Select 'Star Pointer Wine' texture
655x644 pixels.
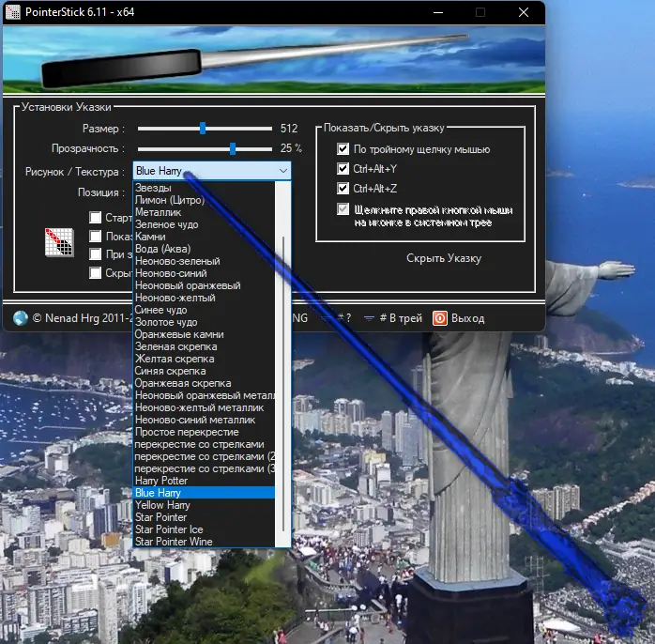(205, 542)
